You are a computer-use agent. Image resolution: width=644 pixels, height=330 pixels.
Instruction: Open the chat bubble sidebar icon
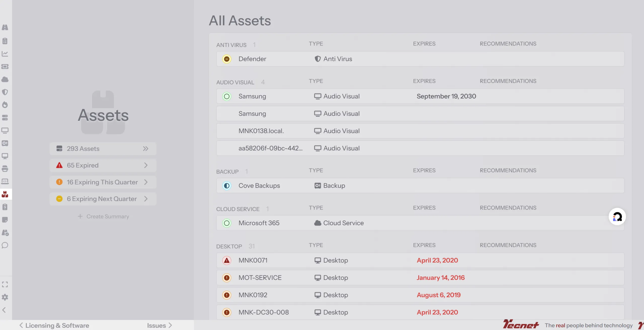(x=5, y=245)
